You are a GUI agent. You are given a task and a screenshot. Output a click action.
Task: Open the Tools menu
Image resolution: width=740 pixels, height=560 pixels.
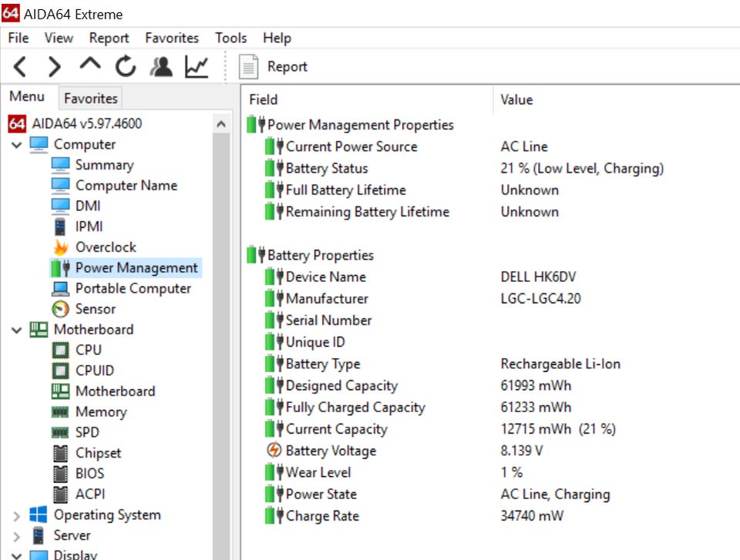tap(230, 38)
